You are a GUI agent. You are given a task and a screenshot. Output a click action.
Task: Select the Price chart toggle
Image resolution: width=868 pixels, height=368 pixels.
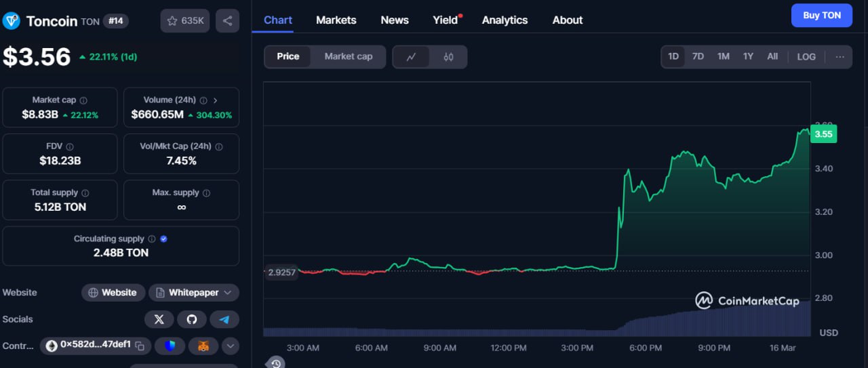click(288, 57)
